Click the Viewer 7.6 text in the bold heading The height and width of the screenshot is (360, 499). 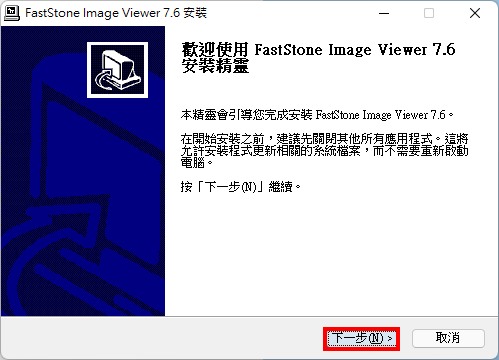tap(417, 50)
